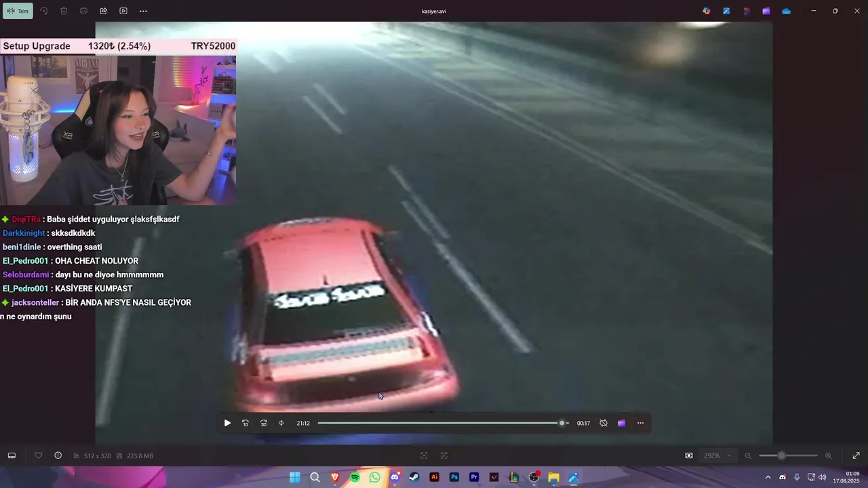
Task: Edit with Clipchamp from playback bar
Action: point(621,423)
